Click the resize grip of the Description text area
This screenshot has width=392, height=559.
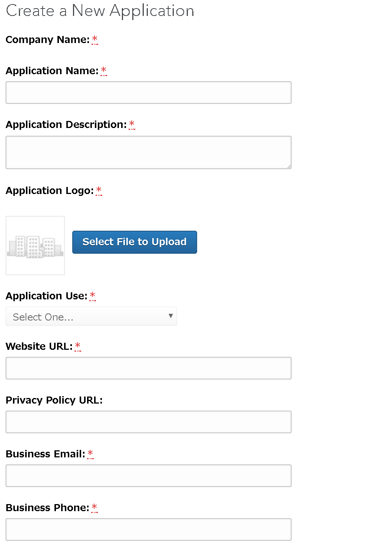point(289,166)
